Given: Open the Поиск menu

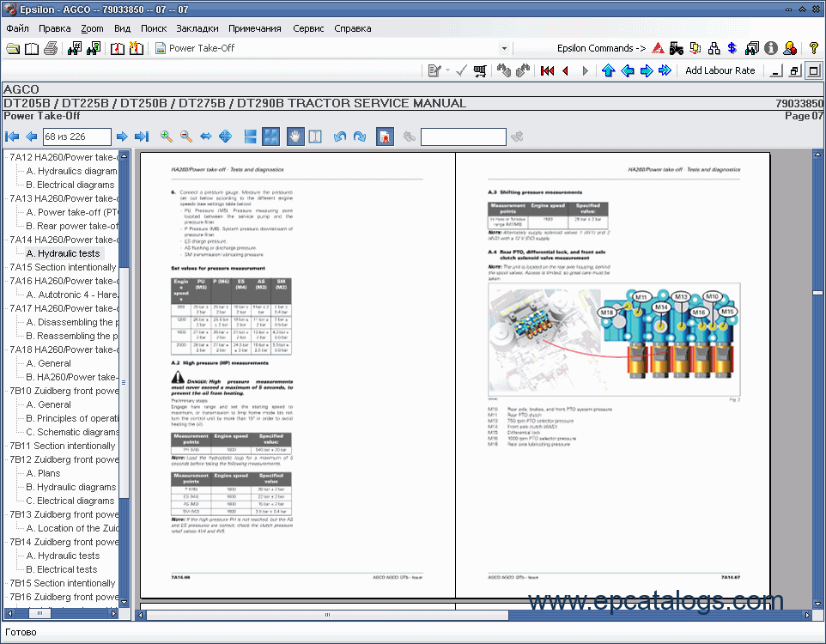Looking at the screenshot, I should tap(154, 28).
